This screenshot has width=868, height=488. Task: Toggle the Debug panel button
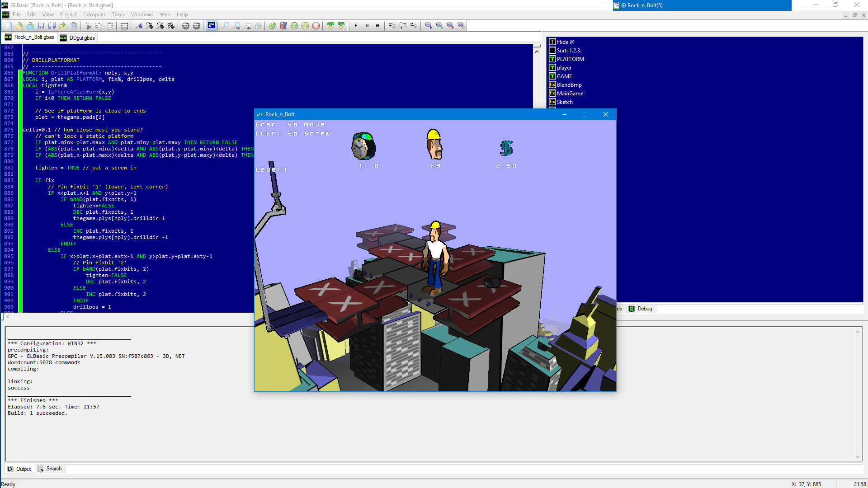point(640,308)
